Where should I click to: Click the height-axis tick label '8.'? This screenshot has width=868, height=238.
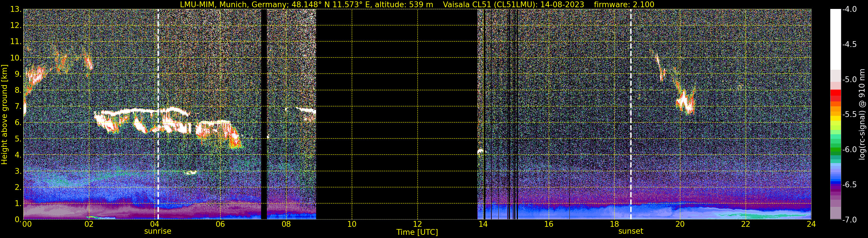click(18, 90)
